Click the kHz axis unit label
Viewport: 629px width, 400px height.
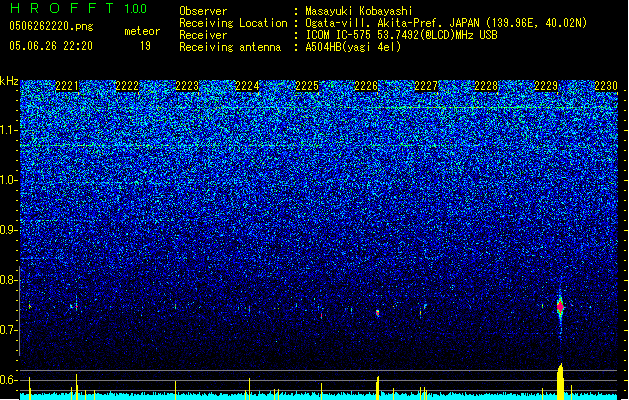point(9,81)
